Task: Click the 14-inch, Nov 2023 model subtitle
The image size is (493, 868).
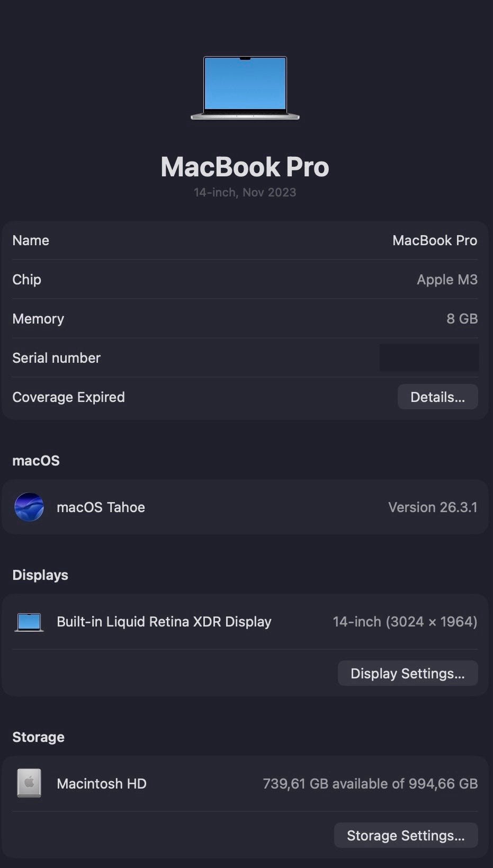Action: 245,192
